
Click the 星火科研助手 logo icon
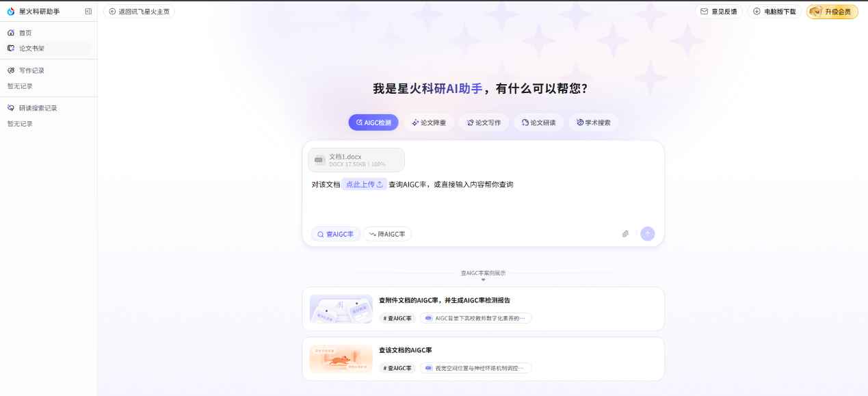(x=10, y=11)
